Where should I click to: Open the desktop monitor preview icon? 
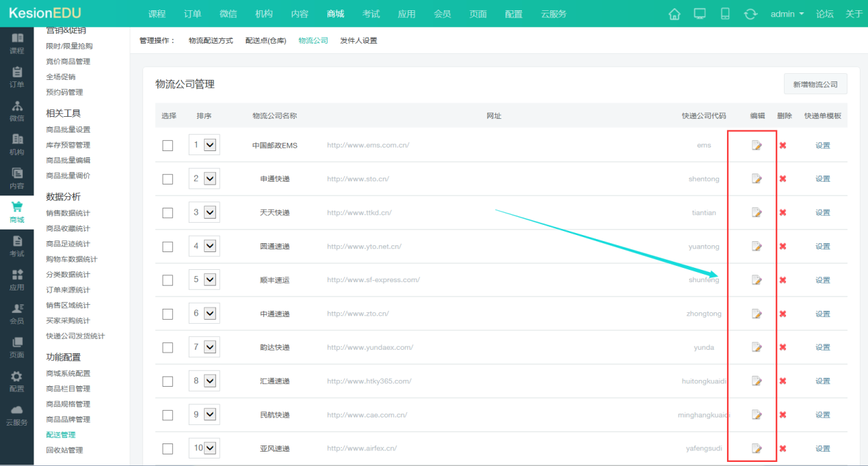pos(700,14)
